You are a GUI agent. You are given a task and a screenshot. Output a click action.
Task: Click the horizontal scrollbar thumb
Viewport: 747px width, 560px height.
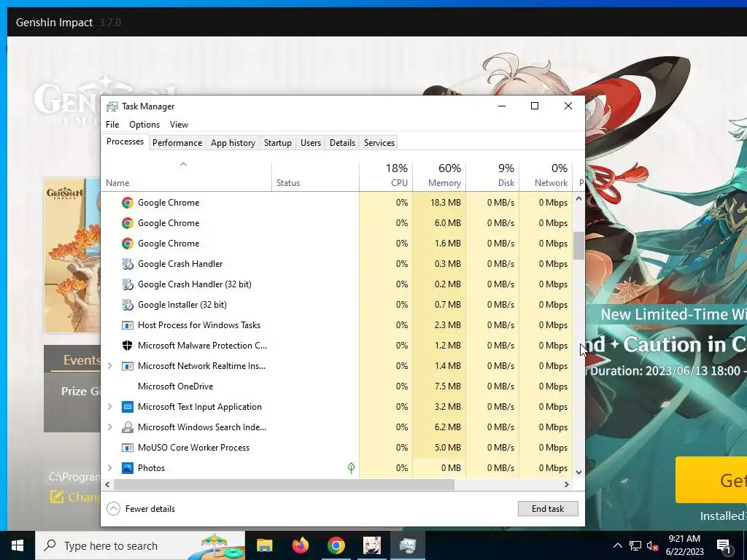284,485
